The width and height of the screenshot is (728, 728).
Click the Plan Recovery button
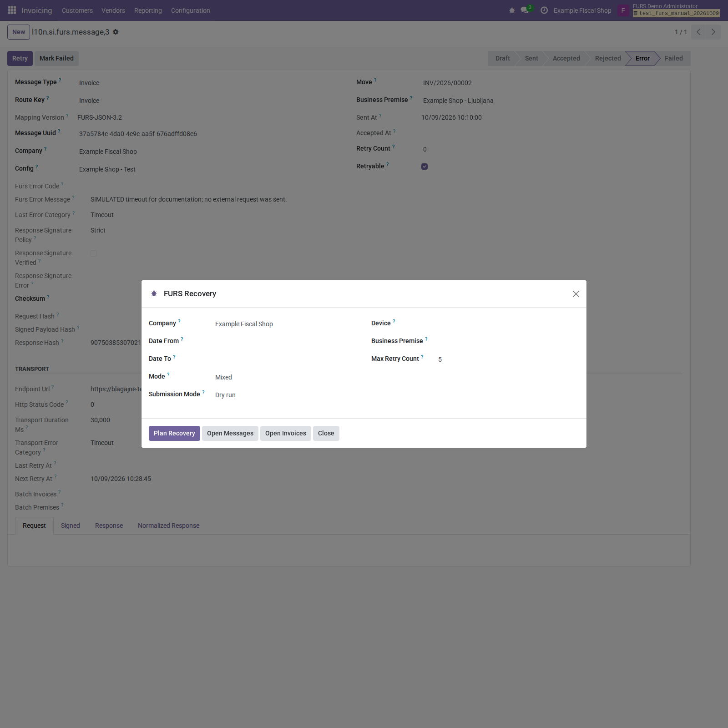tap(174, 433)
